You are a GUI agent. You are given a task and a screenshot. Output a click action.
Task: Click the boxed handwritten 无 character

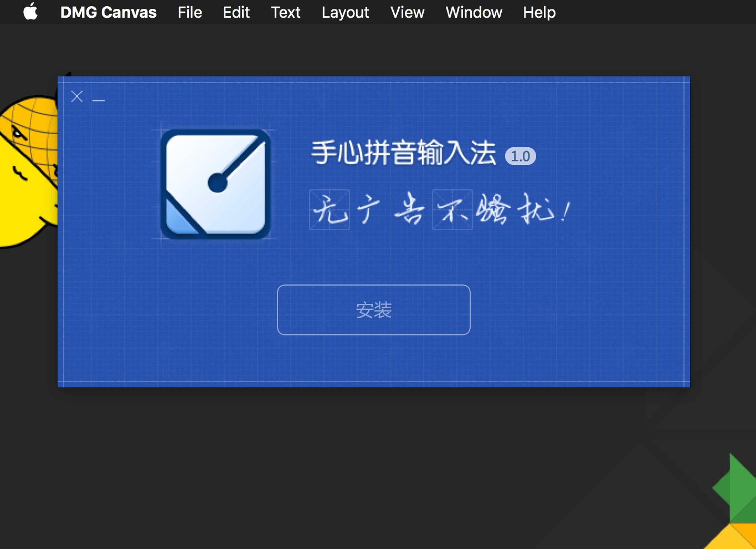tap(330, 210)
